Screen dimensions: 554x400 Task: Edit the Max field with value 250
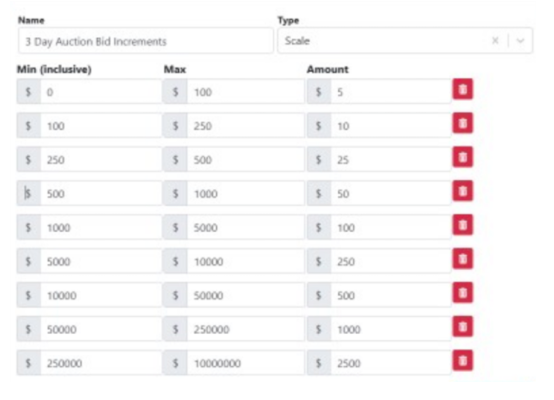[x=246, y=126]
